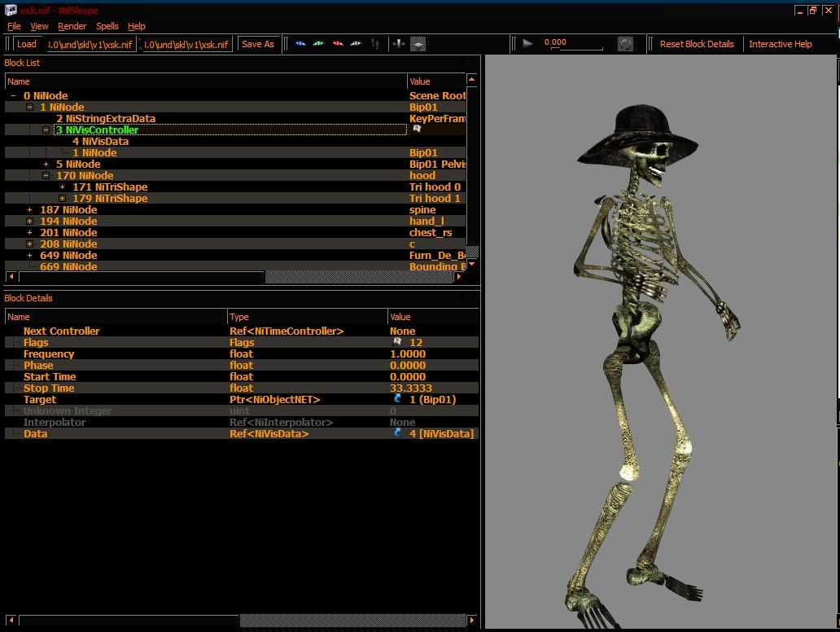This screenshot has height=632, width=840.
Task: Click the Flip view toolbar icon
Action: coord(399,44)
